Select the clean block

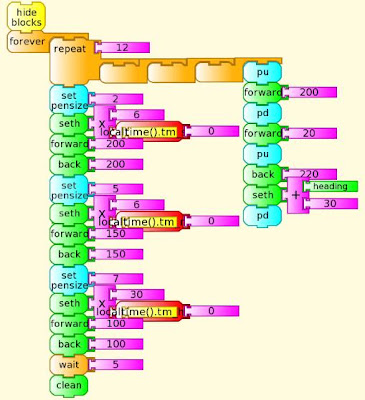(69, 386)
